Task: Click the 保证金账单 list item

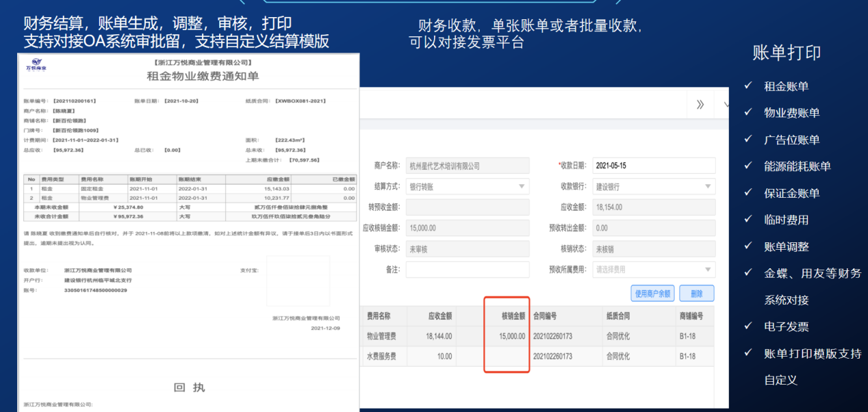Action: pos(792,193)
